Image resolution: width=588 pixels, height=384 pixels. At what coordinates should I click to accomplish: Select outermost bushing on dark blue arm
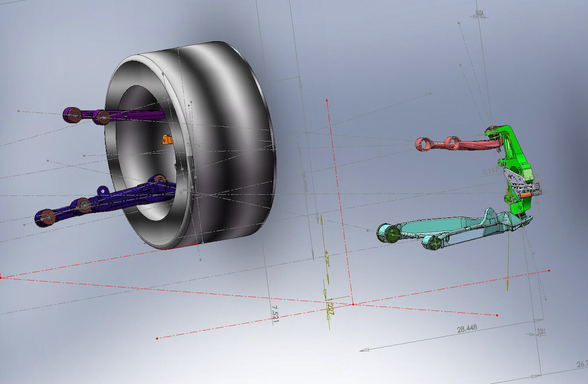46,217
